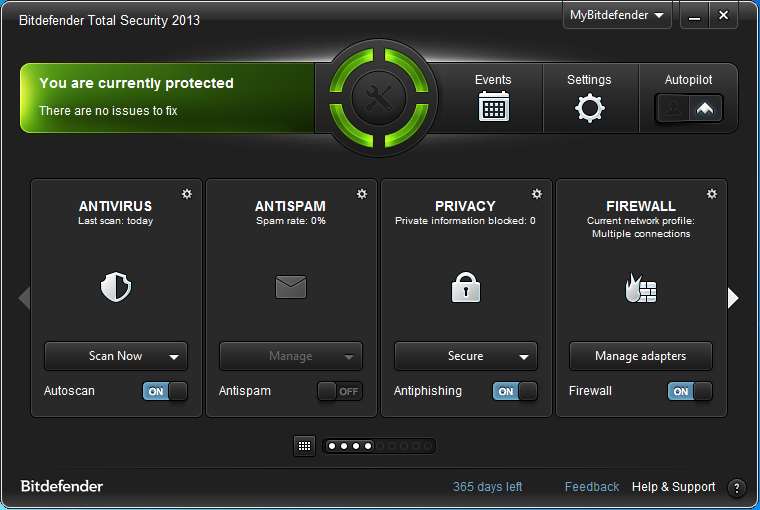Toggle the Antiphishing switch
Screen dimensions: 760x510
(515, 391)
